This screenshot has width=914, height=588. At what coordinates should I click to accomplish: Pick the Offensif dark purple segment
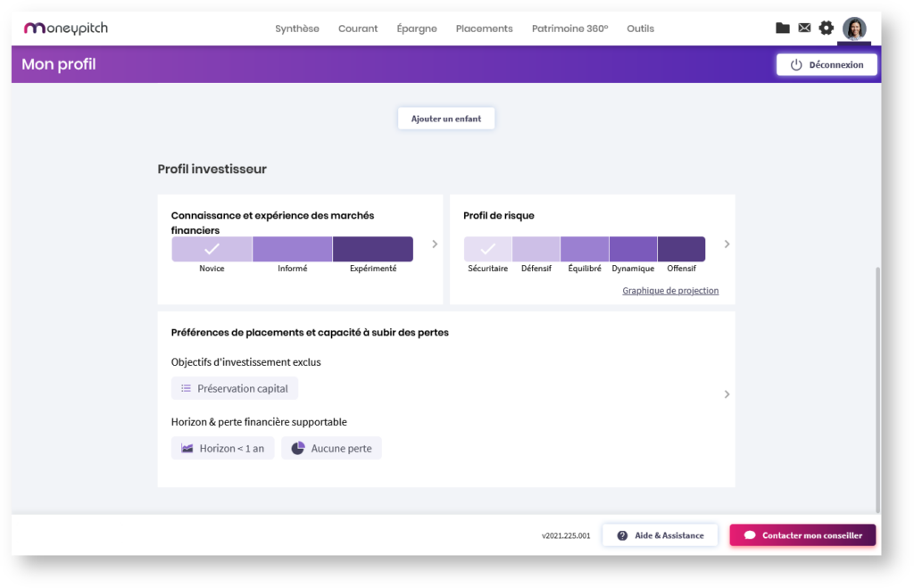(681, 249)
